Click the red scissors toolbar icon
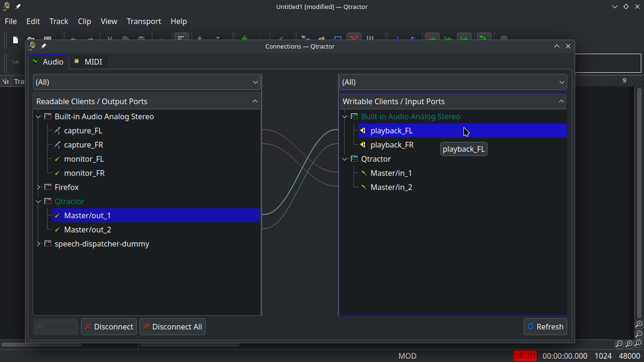The image size is (644, 362). pos(354,39)
